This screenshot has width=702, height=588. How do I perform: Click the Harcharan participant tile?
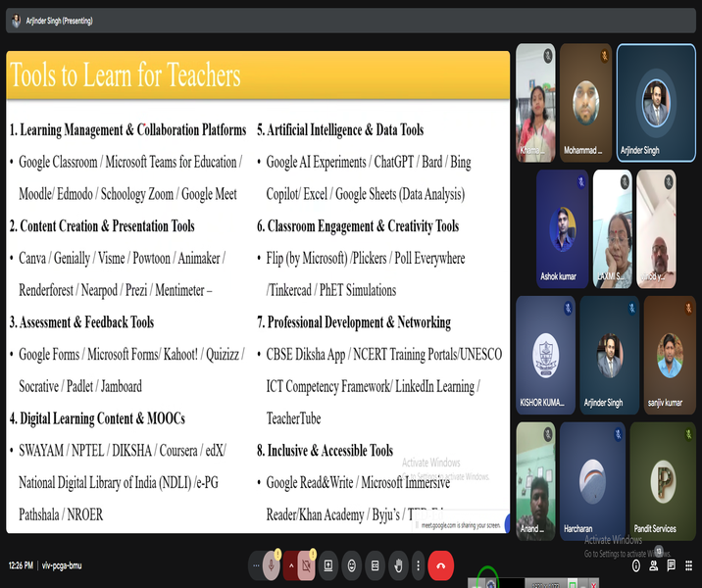tap(591, 481)
